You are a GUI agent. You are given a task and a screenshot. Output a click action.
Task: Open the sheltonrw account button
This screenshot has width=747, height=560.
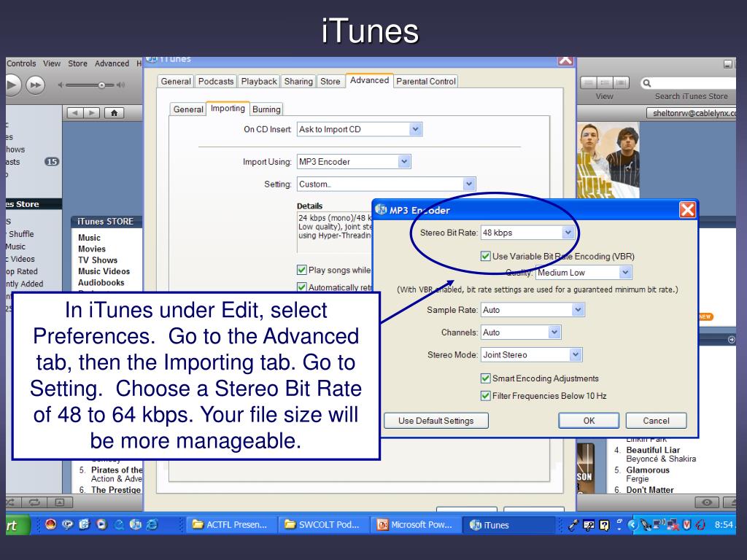[692, 113]
